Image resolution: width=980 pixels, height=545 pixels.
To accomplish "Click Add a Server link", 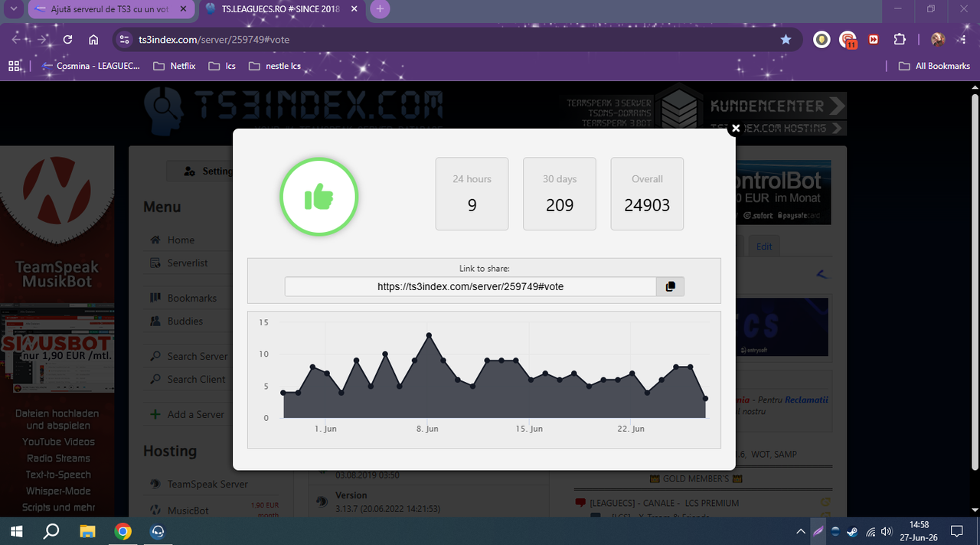I will [195, 414].
